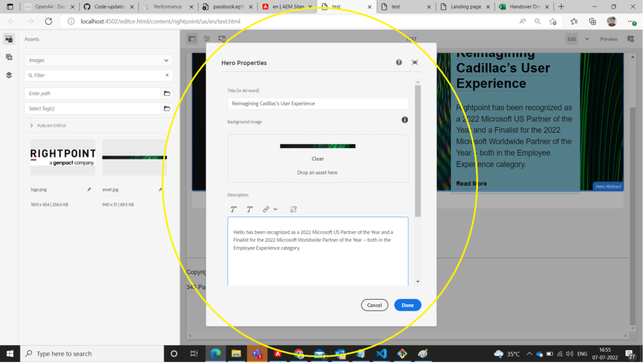Confirm dialog with Done button
The image size is (644, 364).
click(x=408, y=305)
